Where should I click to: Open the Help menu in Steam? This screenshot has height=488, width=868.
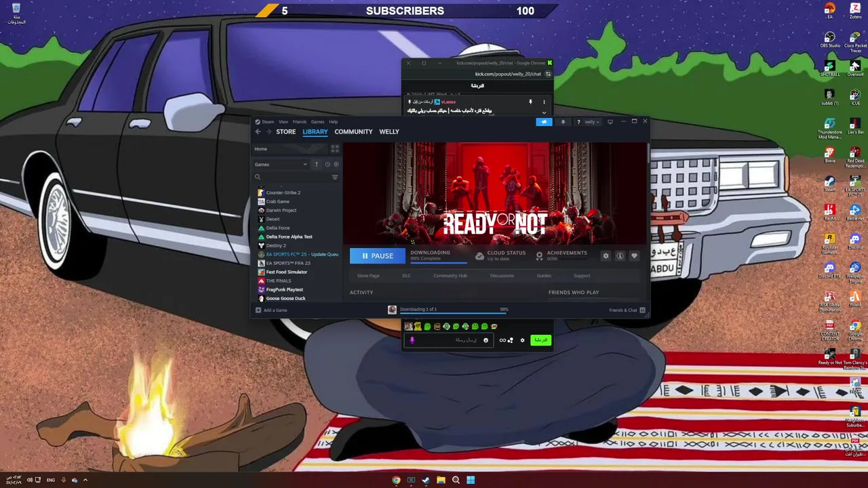333,122
